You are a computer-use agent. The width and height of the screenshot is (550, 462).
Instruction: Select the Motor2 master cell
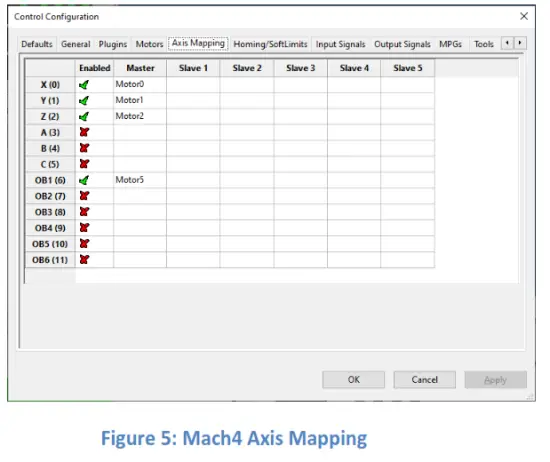140,116
